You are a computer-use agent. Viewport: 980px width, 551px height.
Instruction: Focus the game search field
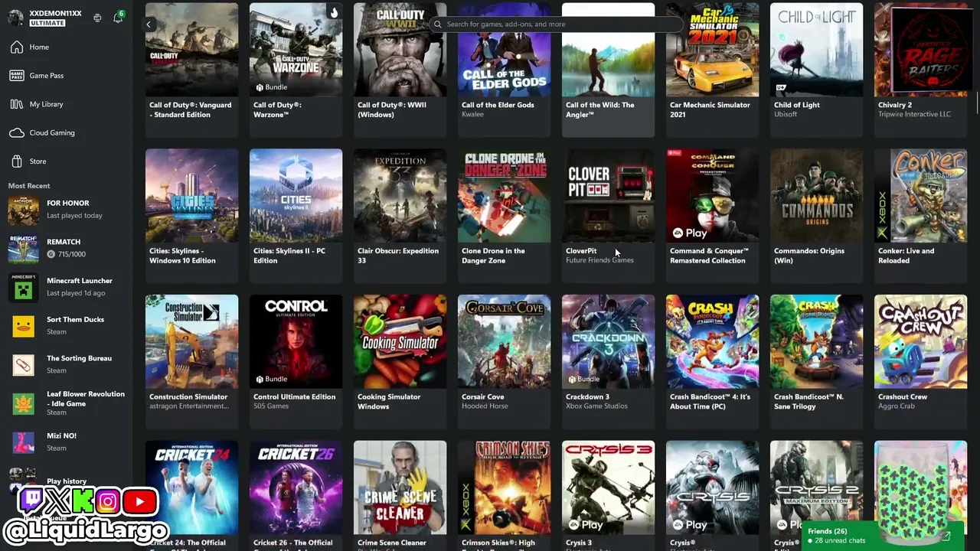click(556, 24)
